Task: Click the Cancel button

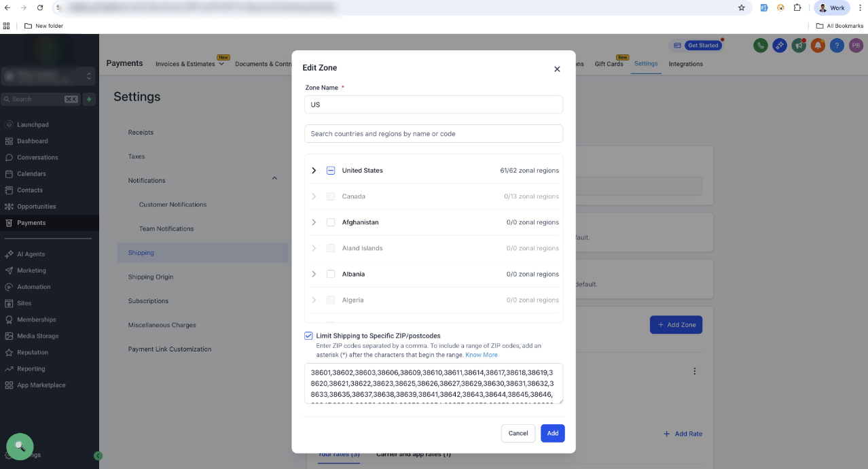Action: [x=518, y=433]
